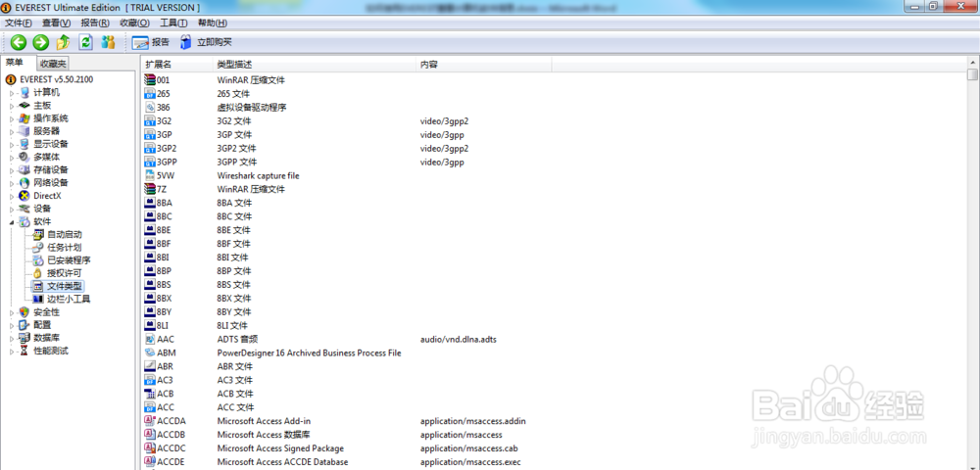
Task: Click the Refresh toolbar icon
Action: coord(85,42)
